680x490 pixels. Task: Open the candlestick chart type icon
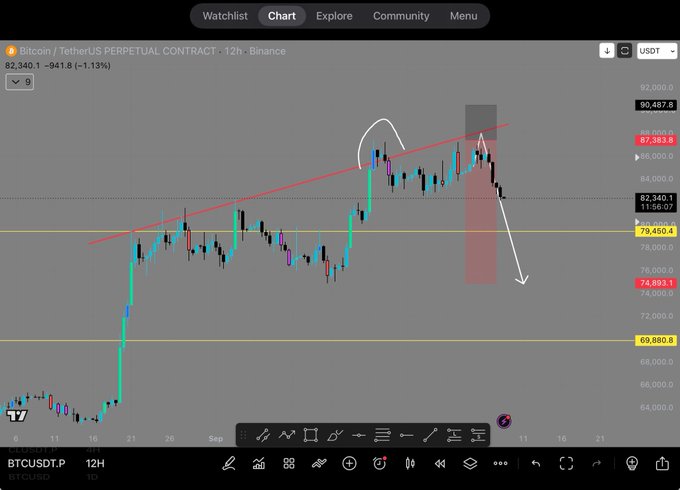pos(410,464)
